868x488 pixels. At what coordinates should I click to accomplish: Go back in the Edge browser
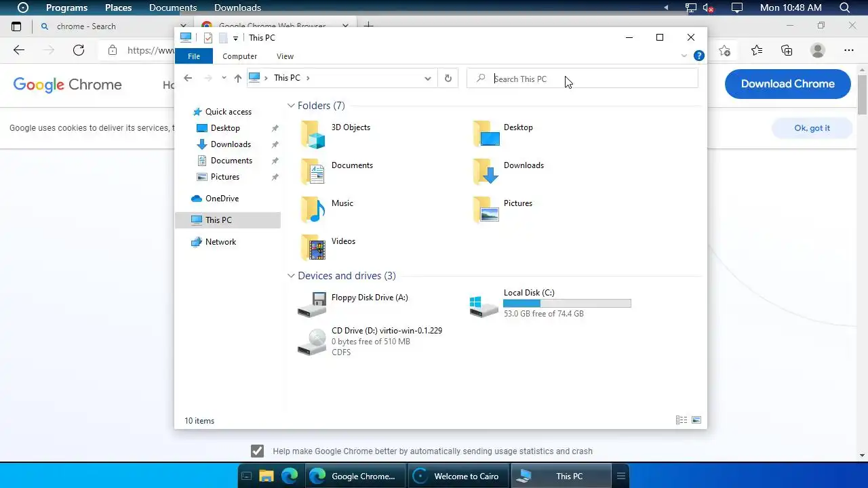[x=19, y=50]
